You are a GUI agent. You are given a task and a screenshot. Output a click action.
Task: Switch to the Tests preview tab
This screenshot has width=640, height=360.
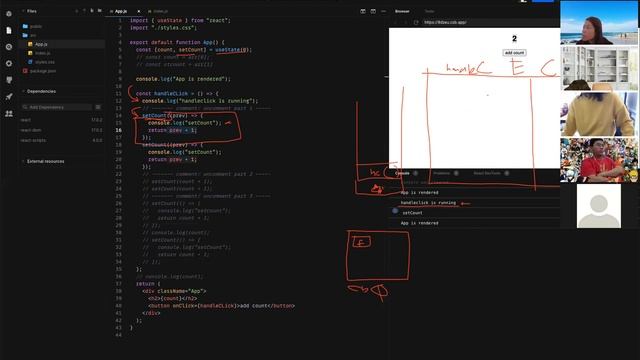(429, 11)
